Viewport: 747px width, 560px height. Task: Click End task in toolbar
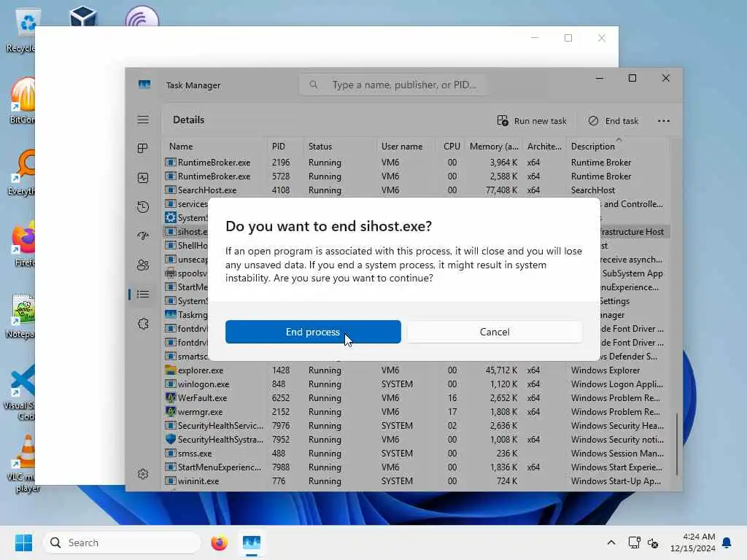[613, 121]
